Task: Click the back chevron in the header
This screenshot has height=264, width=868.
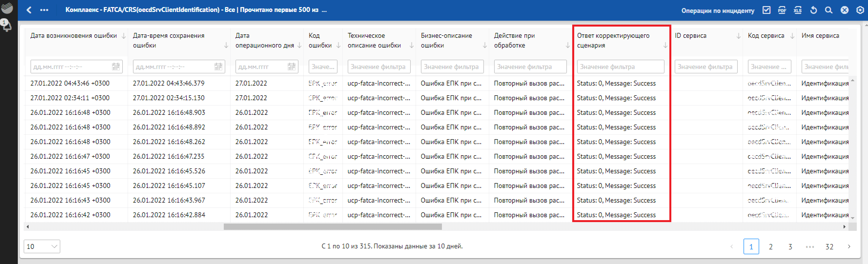Action: (x=29, y=10)
